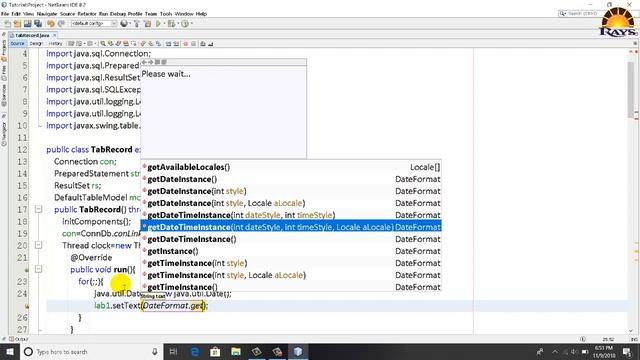
Task: Click the Clean and Build icon
Action: click(147, 24)
